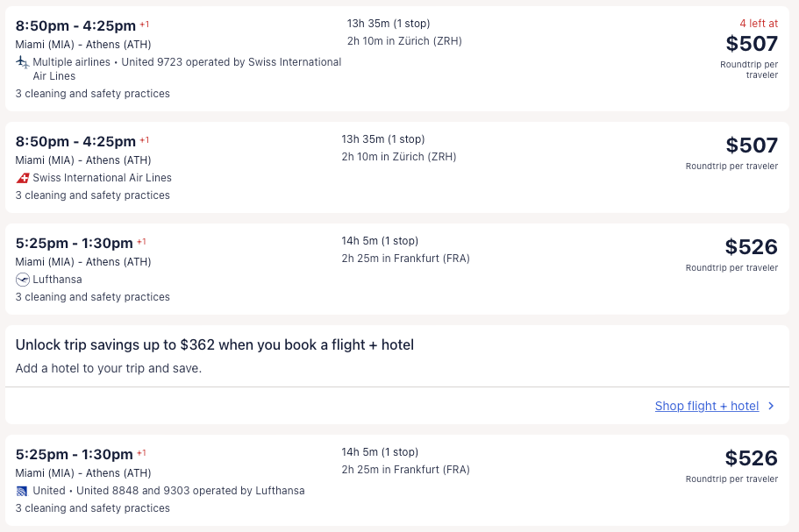The image size is (799, 532).
Task: Click the Lufthansa name beside the crane logo
Action: point(58,280)
